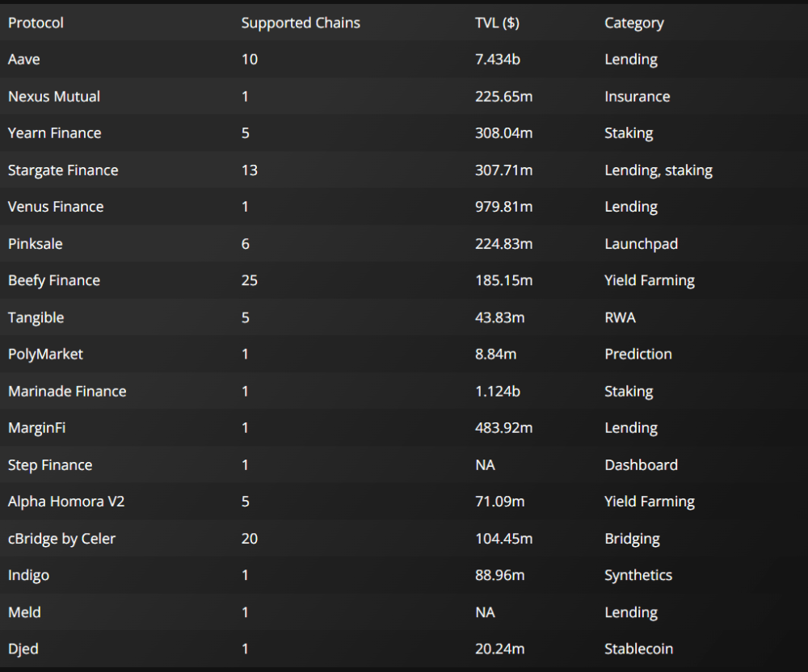Select the Djed Stablecoin category cell
The image size is (808, 672).
click(638, 649)
